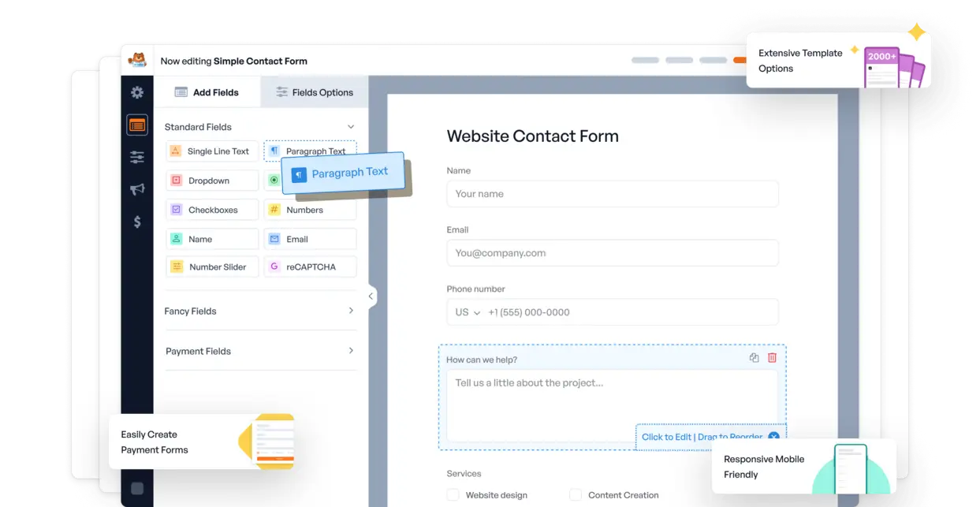Collapse the Standard Fields section
This screenshot has width=980, height=507.
click(x=351, y=127)
